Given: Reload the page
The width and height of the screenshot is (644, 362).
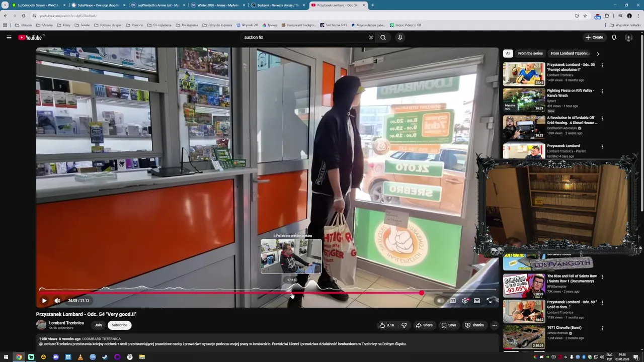Looking at the screenshot, I should coord(23,16).
